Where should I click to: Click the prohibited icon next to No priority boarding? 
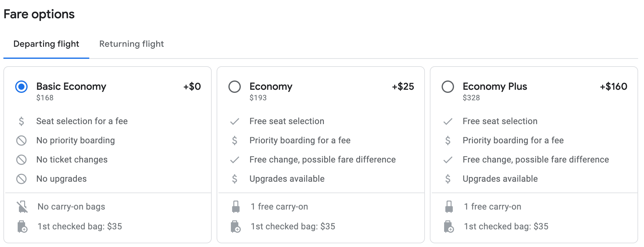[x=21, y=141]
